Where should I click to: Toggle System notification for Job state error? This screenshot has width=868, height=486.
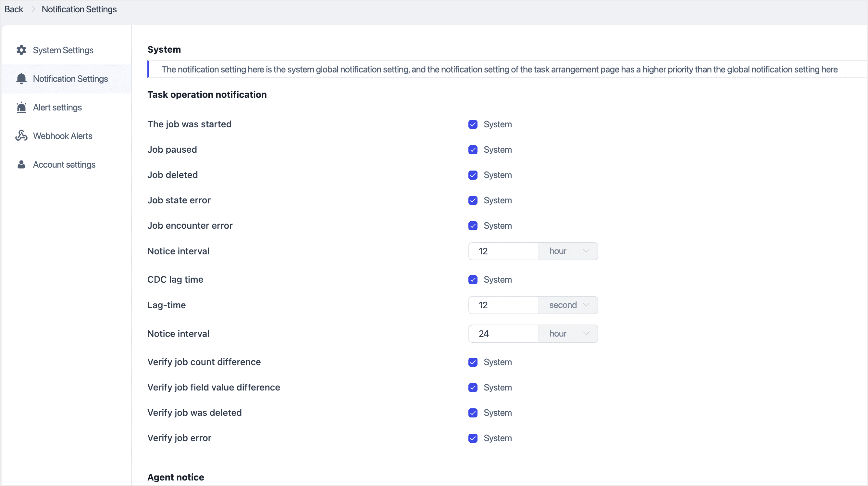pyautogui.click(x=473, y=200)
